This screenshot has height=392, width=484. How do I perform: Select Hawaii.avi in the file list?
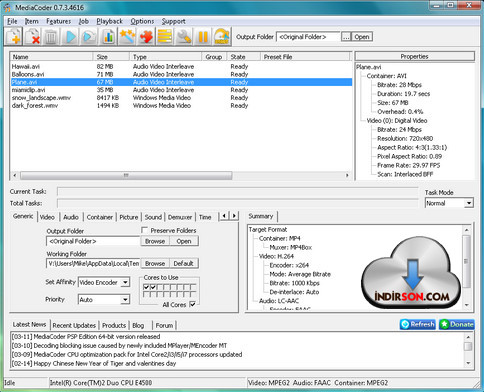pyautogui.click(x=181, y=66)
